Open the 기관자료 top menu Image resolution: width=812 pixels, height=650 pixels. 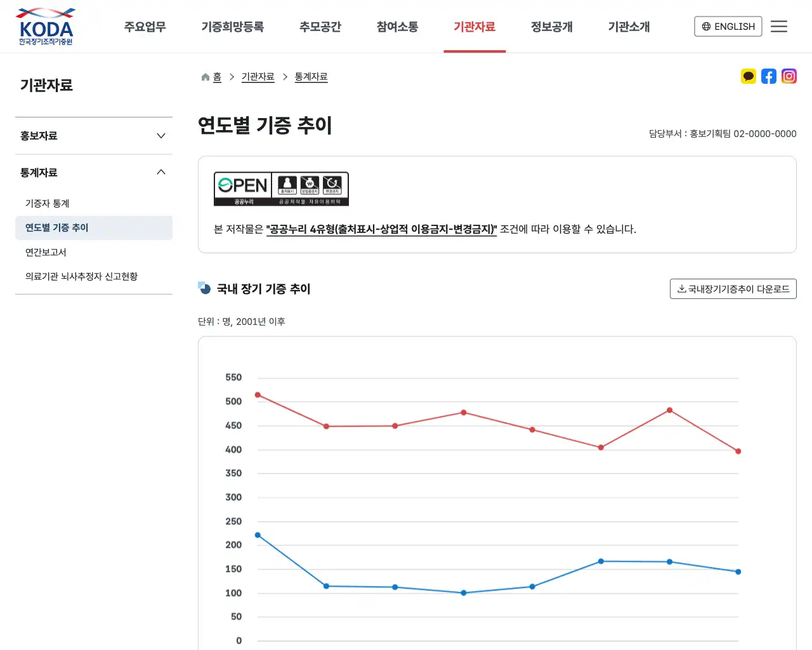point(475,27)
